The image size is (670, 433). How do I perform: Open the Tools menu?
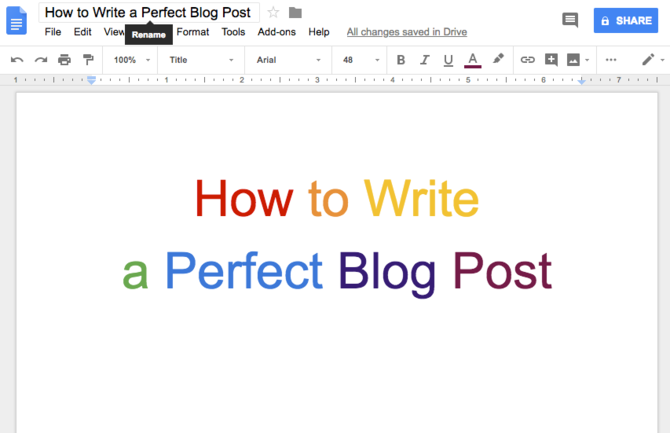tap(233, 32)
